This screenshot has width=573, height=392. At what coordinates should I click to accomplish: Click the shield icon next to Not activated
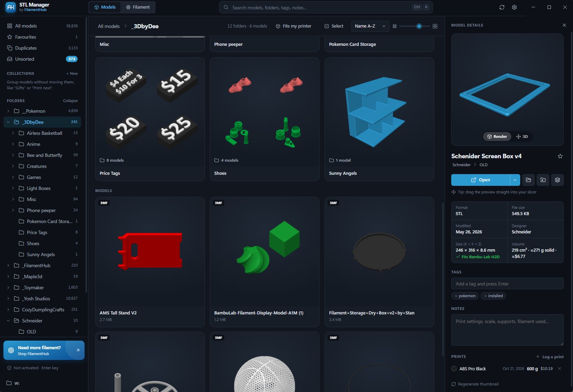tap(9, 368)
